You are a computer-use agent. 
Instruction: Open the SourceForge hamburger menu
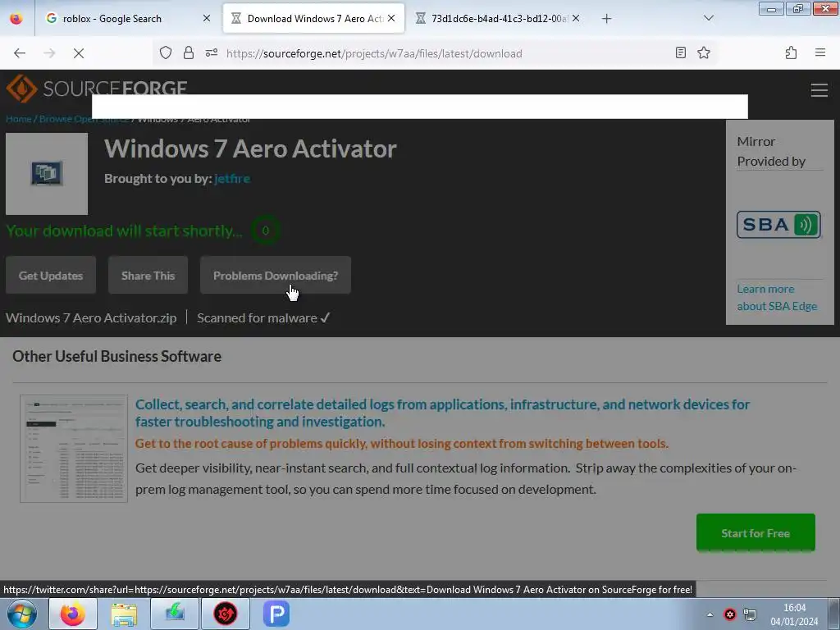tap(819, 89)
